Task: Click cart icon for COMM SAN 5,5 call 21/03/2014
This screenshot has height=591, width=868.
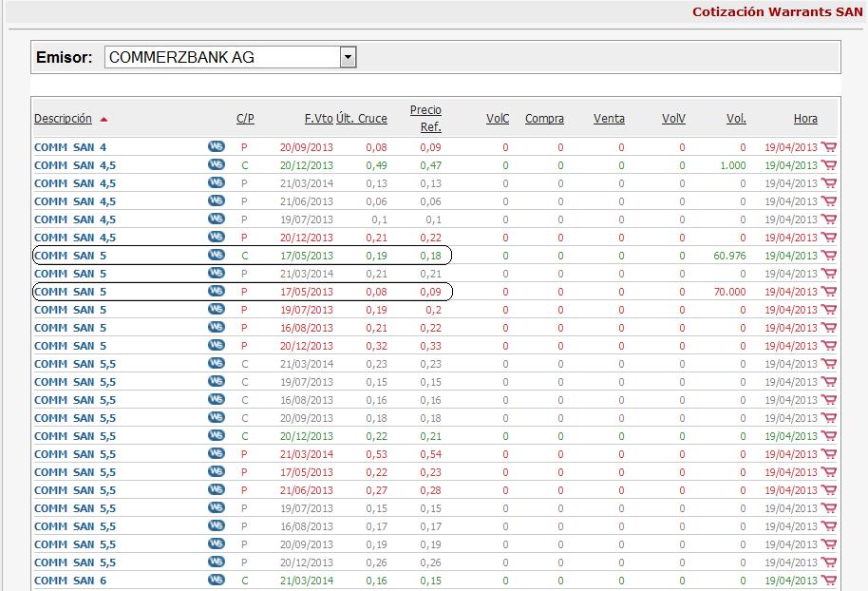Action: point(829,364)
